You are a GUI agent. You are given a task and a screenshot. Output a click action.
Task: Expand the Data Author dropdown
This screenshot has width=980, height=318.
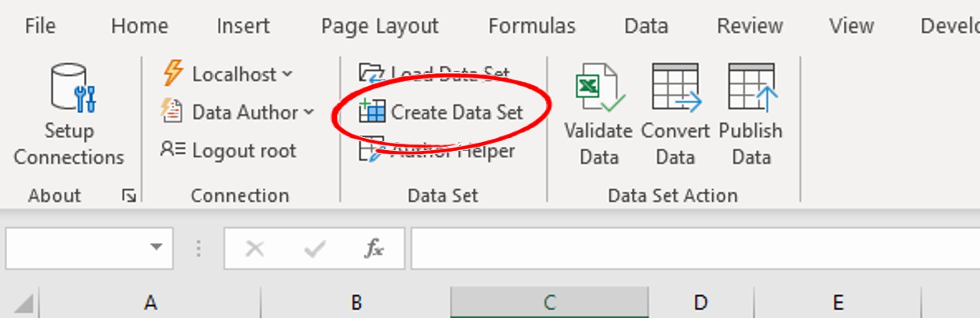point(309,112)
